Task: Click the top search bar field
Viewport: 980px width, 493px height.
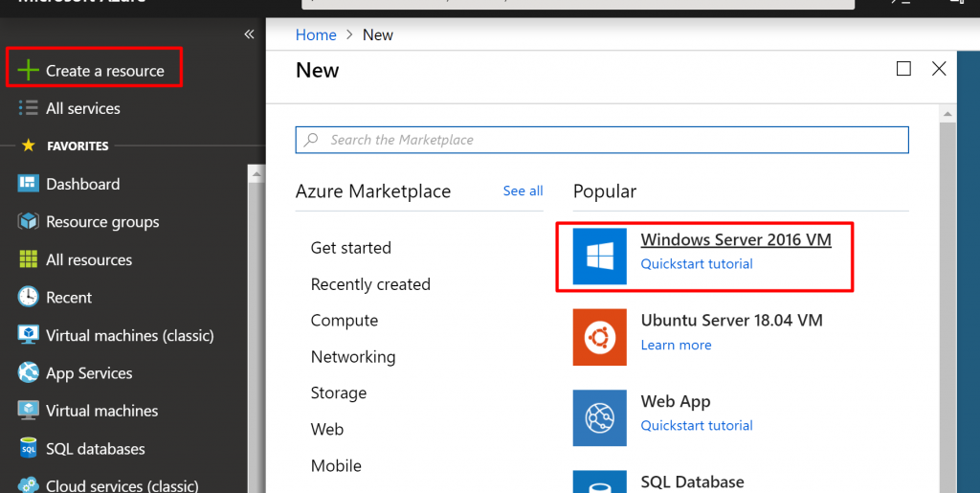Action: [578, 3]
